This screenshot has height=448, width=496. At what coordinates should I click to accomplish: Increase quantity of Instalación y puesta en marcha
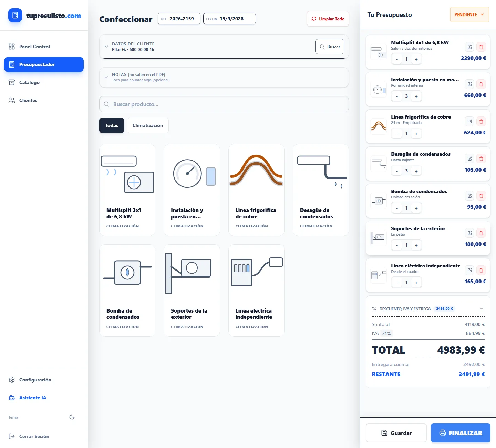click(416, 96)
